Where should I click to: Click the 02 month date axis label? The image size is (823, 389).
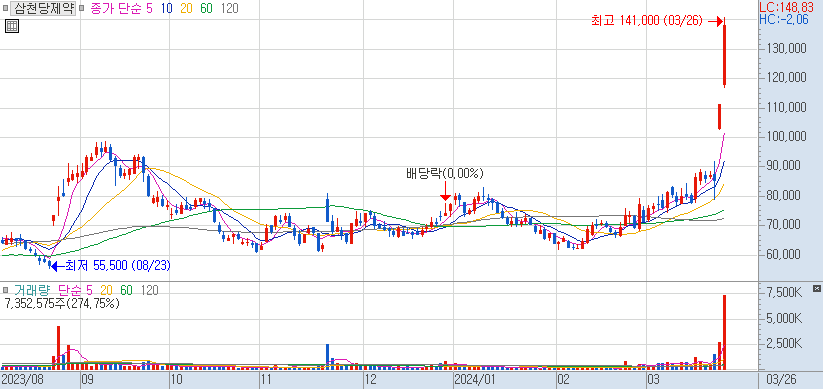[x=564, y=379]
